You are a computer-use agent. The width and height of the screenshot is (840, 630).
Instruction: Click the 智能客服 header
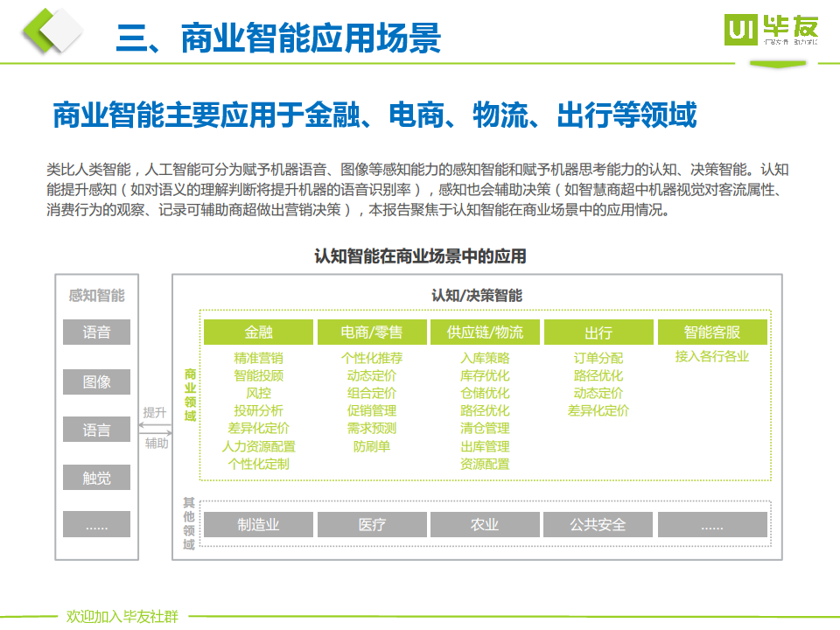pos(711,332)
